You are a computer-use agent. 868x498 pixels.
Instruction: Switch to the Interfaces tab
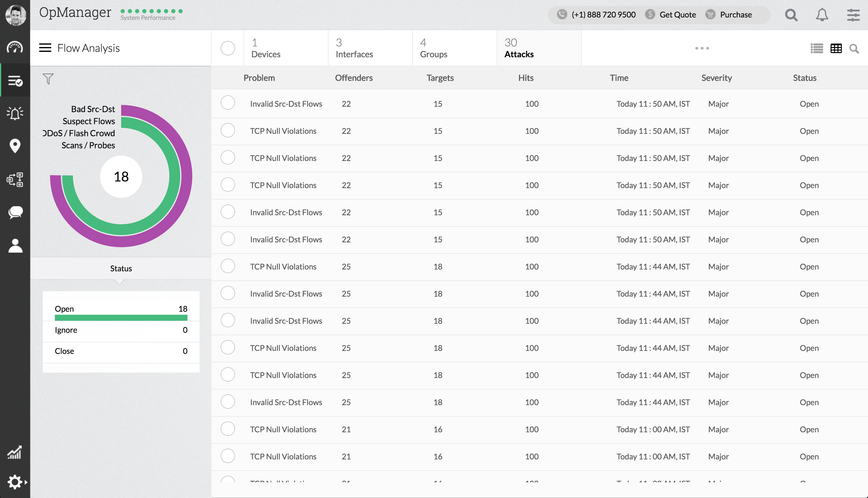354,48
